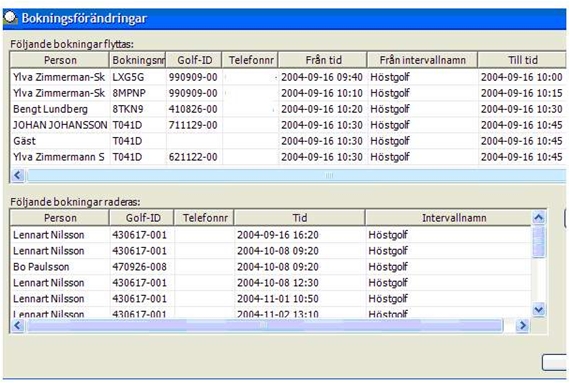Select the Bo Paulsson row
The image size is (570, 383).
tap(271, 267)
